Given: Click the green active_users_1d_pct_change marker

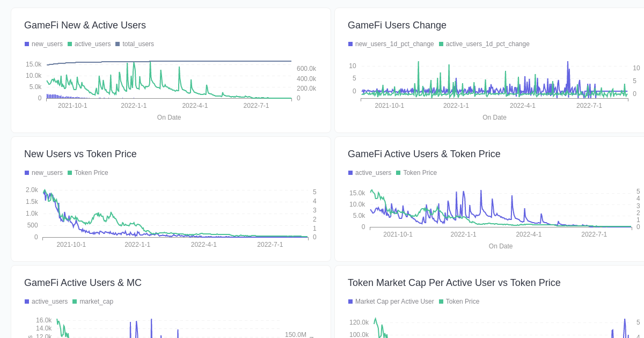Looking at the screenshot, I should pyautogui.click(x=441, y=44).
